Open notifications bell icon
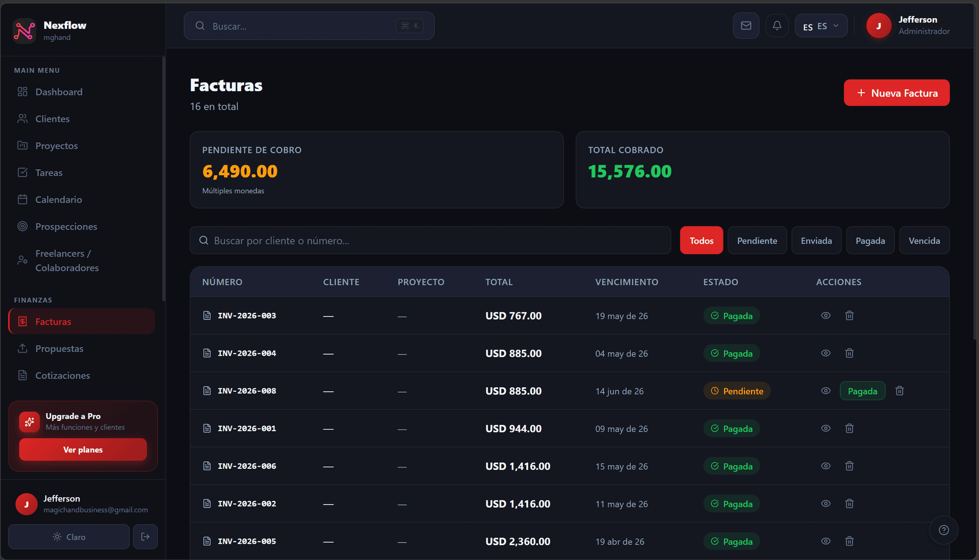The image size is (979, 560). click(777, 25)
